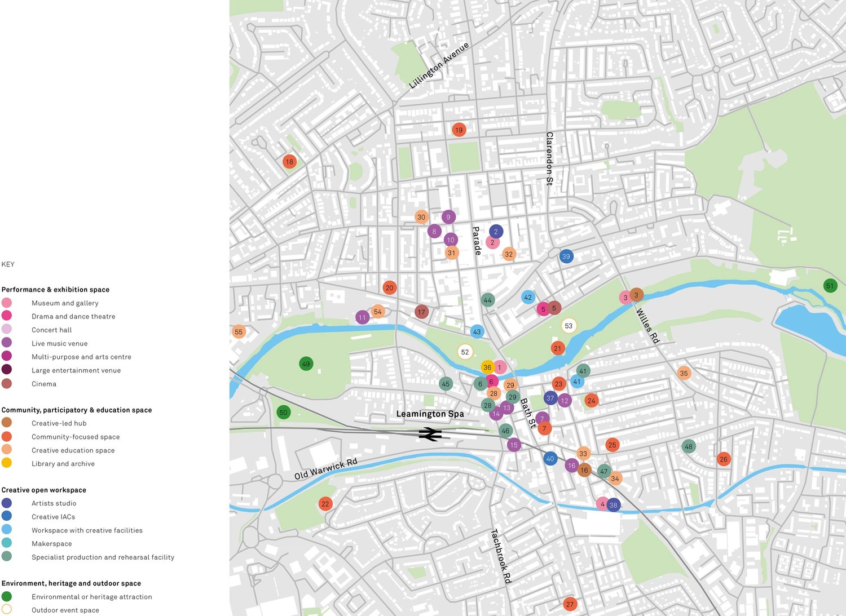Select the Artists studio legend swatch

(7, 503)
